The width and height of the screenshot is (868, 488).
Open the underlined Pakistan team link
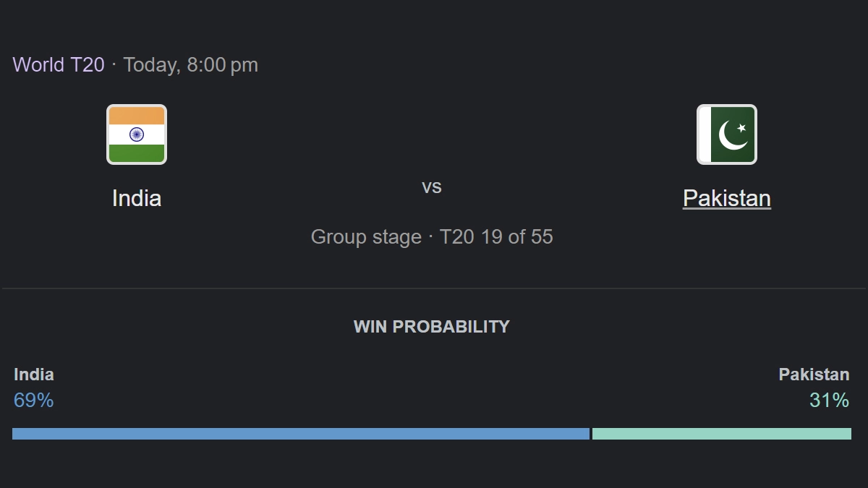(x=726, y=198)
